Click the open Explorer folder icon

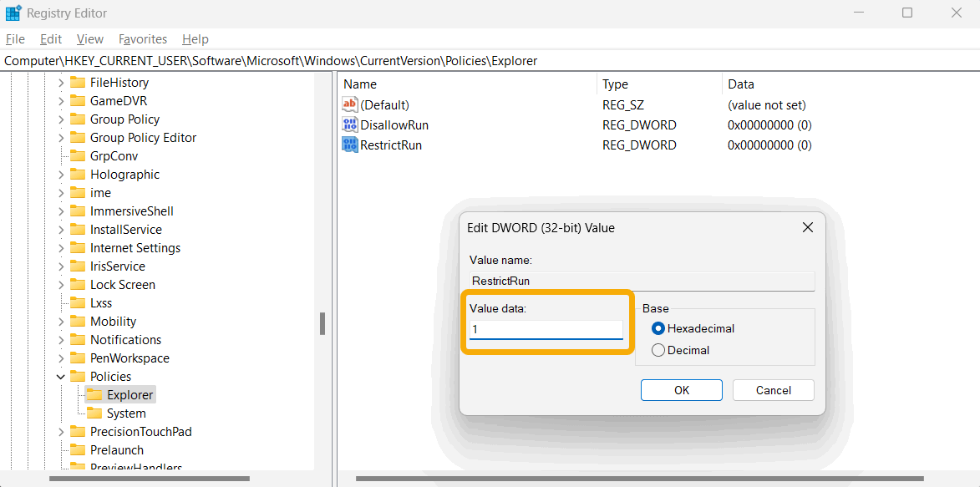(94, 395)
